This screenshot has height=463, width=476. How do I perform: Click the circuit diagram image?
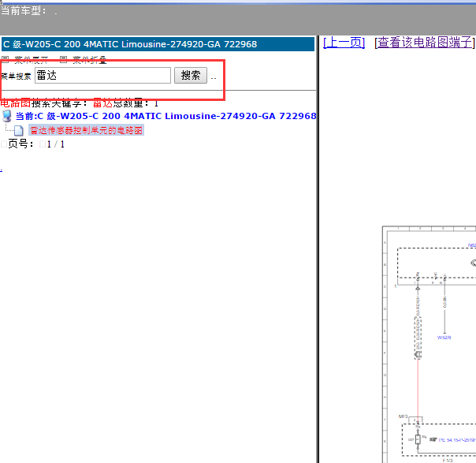coord(429,344)
